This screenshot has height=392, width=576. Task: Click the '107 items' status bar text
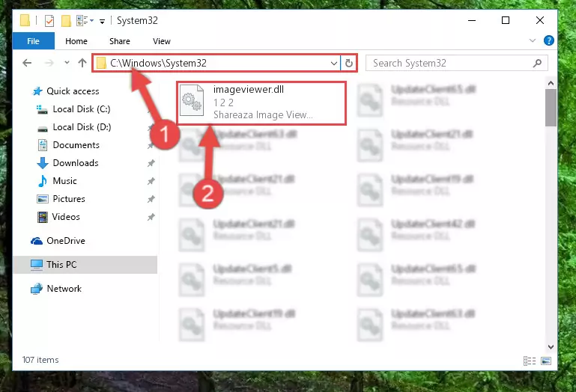pos(40,360)
